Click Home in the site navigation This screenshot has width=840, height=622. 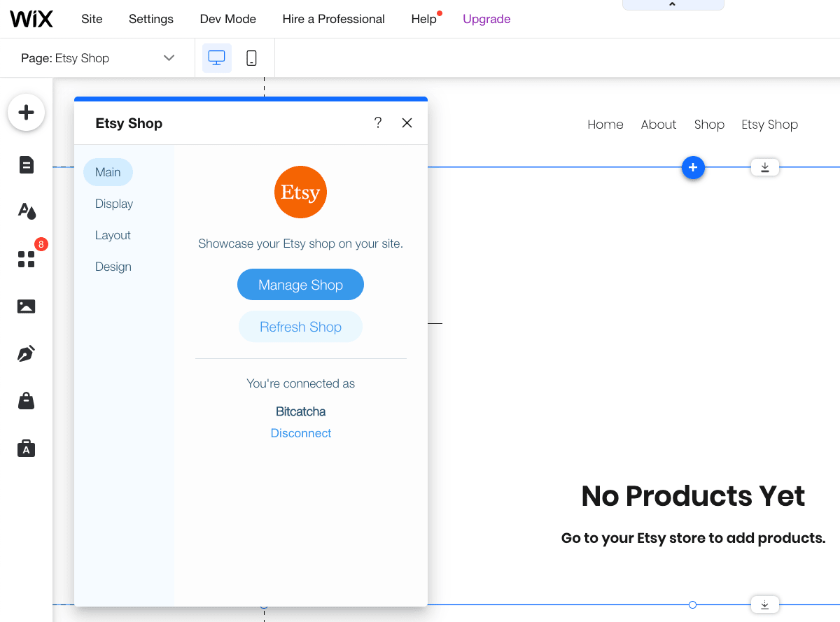[605, 125]
